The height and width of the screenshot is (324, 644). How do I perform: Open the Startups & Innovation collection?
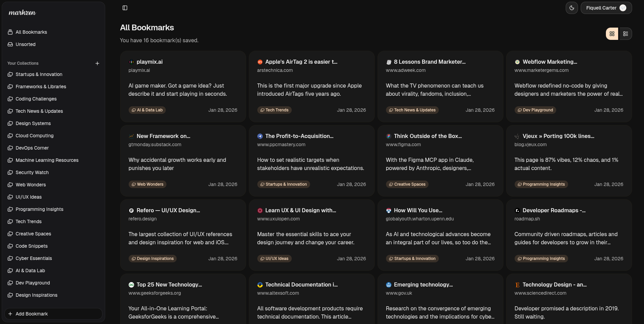tap(39, 74)
